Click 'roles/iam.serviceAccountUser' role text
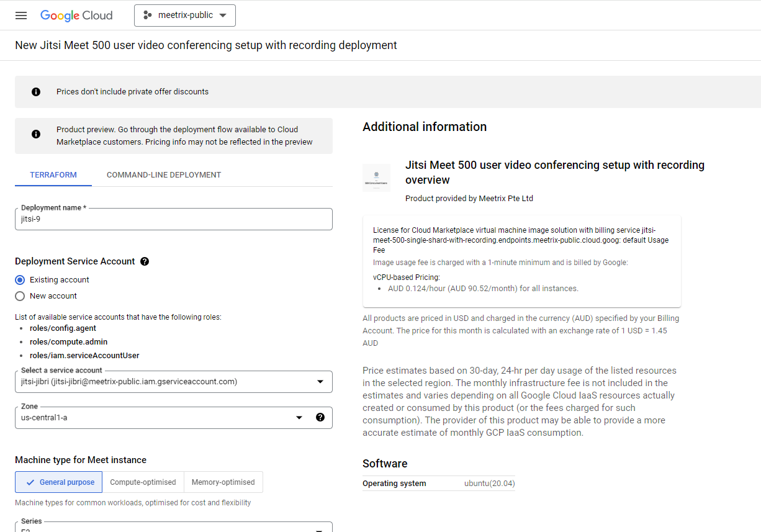 coord(84,356)
